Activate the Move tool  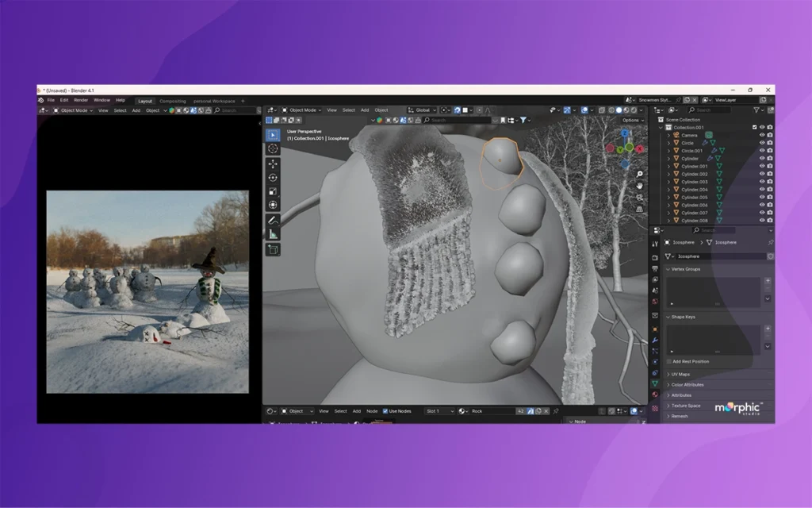(x=273, y=164)
